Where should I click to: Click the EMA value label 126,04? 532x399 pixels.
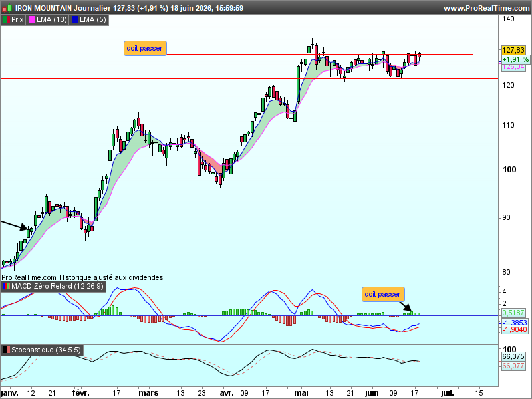[x=513, y=67]
